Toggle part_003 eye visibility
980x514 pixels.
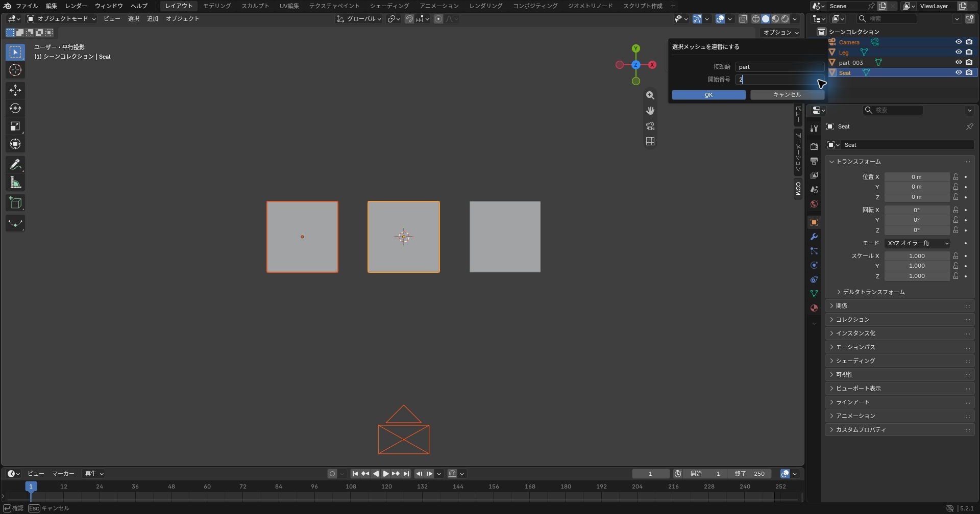[x=959, y=62]
